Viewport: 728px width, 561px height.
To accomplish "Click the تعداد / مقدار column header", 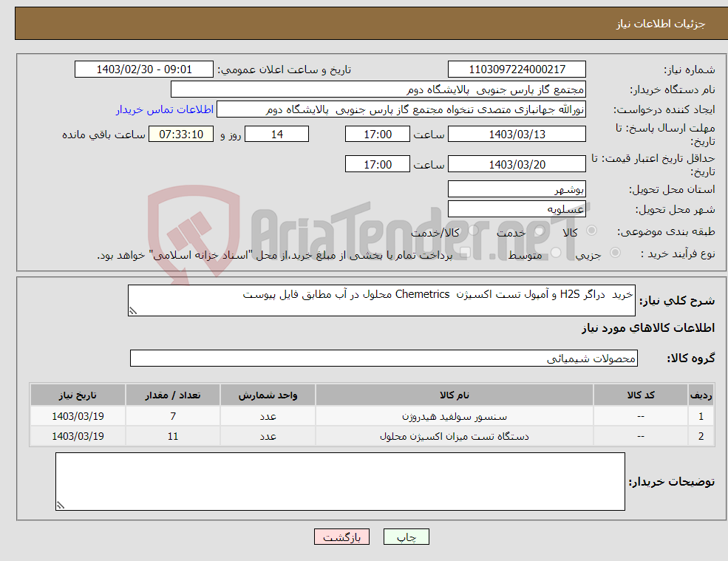I will 173,395.
